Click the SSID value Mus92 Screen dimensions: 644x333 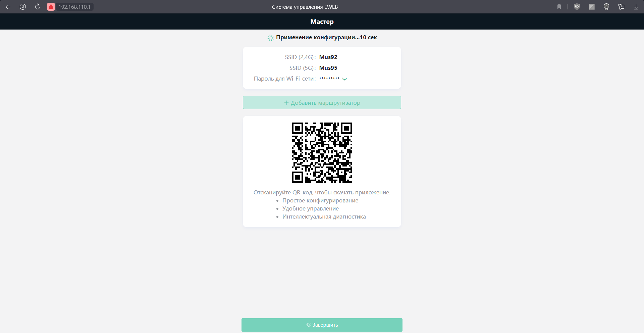point(328,57)
